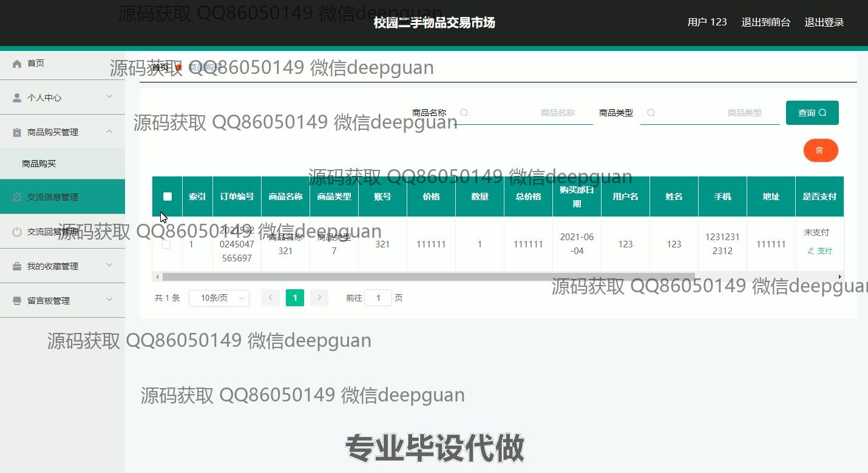
Task: Click the 查询 search button
Action: coord(812,113)
